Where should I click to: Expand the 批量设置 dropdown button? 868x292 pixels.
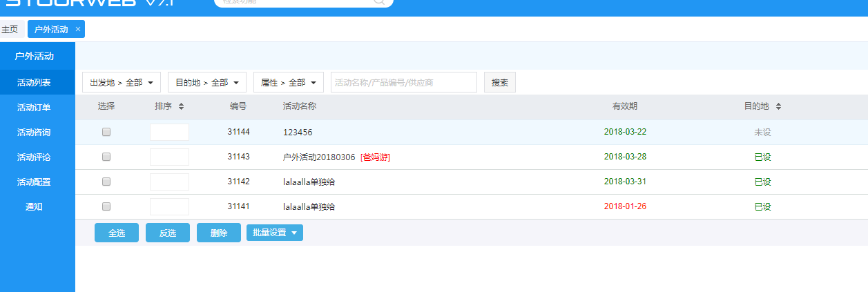coord(275,233)
